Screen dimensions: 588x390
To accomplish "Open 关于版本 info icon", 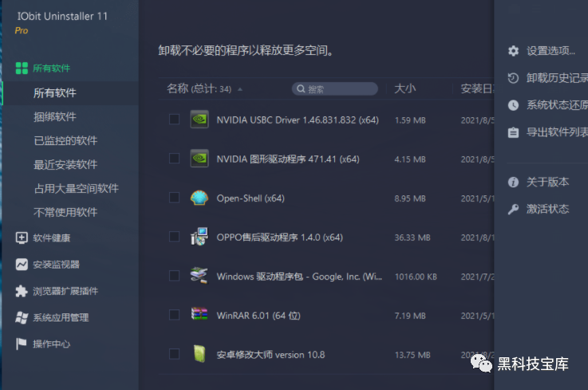I will tap(513, 182).
